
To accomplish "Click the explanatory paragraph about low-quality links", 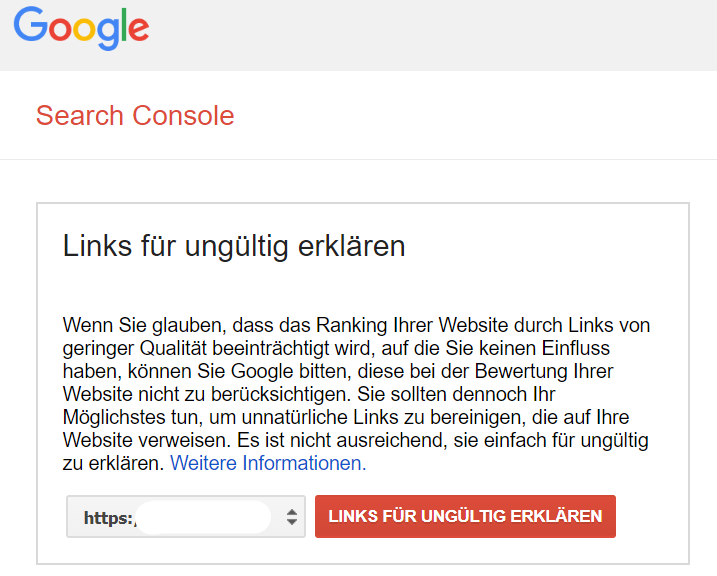I will click(356, 394).
